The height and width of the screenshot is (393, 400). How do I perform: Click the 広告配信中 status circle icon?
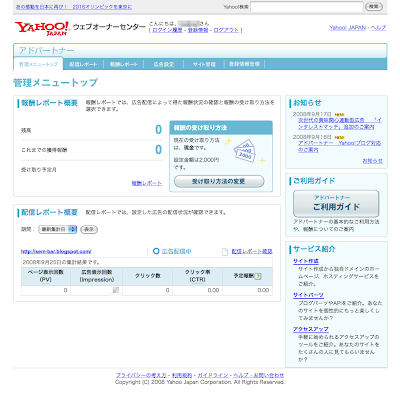coord(156,251)
